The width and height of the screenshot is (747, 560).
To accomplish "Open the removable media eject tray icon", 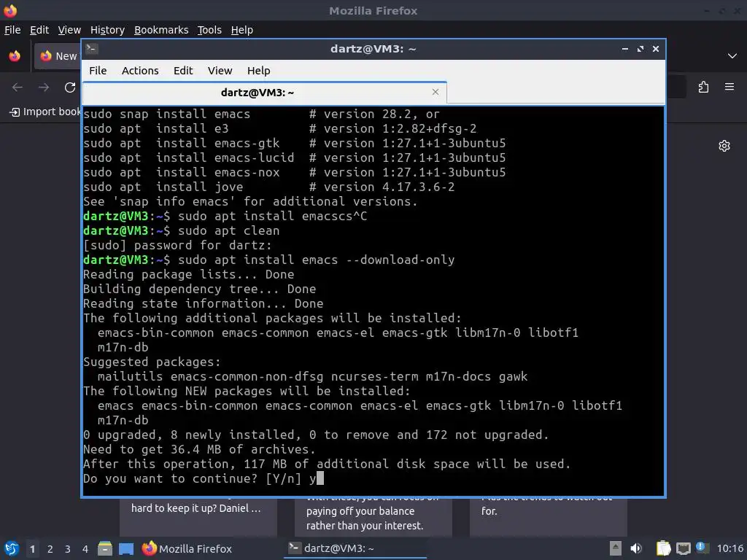I will (x=616, y=548).
